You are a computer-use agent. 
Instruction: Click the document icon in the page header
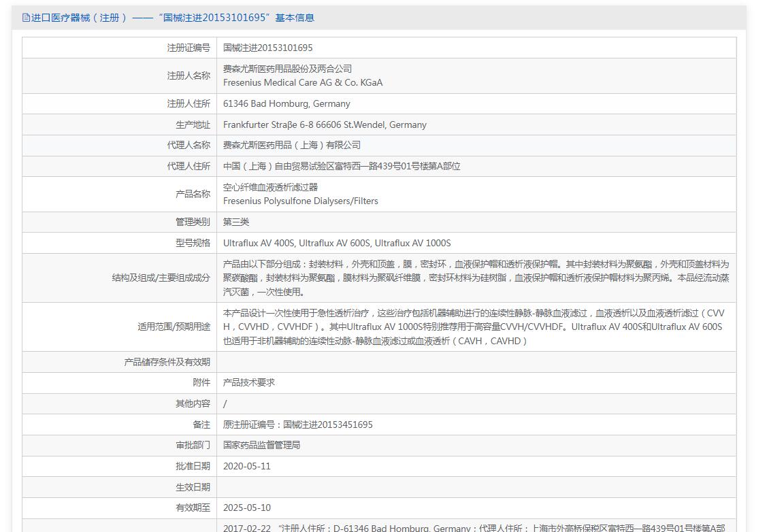tap(26, 18)
